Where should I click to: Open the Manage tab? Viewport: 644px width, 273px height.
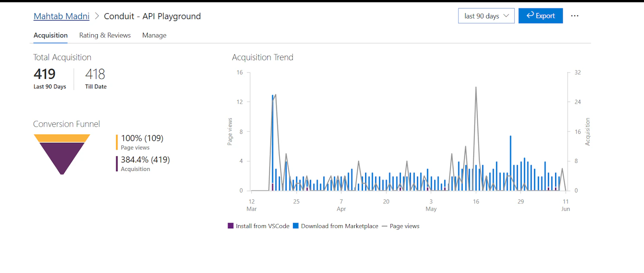tap(154, 35)
